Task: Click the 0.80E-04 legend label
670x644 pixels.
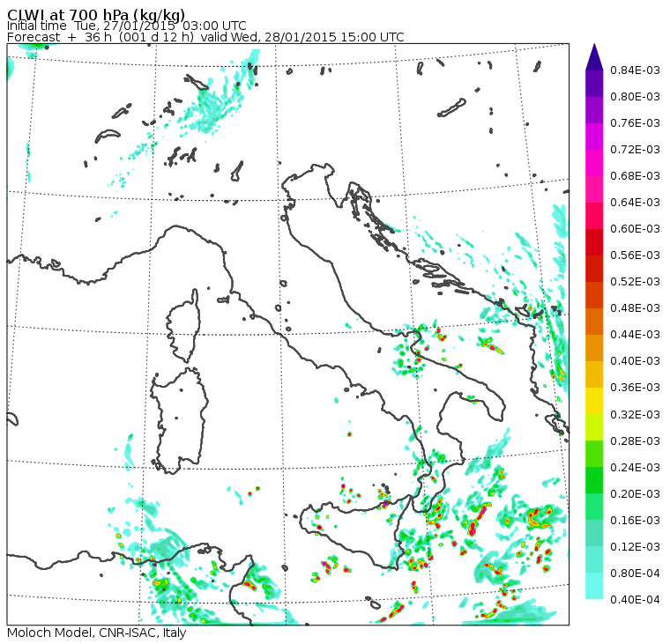Action: pyautogui.click(x=635, y=574)
